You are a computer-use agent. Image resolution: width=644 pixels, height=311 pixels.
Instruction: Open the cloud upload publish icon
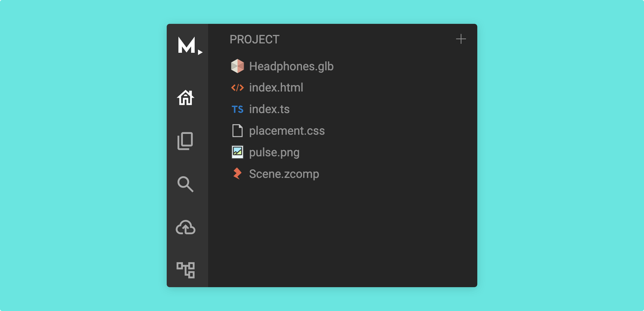tap(186, 227)
